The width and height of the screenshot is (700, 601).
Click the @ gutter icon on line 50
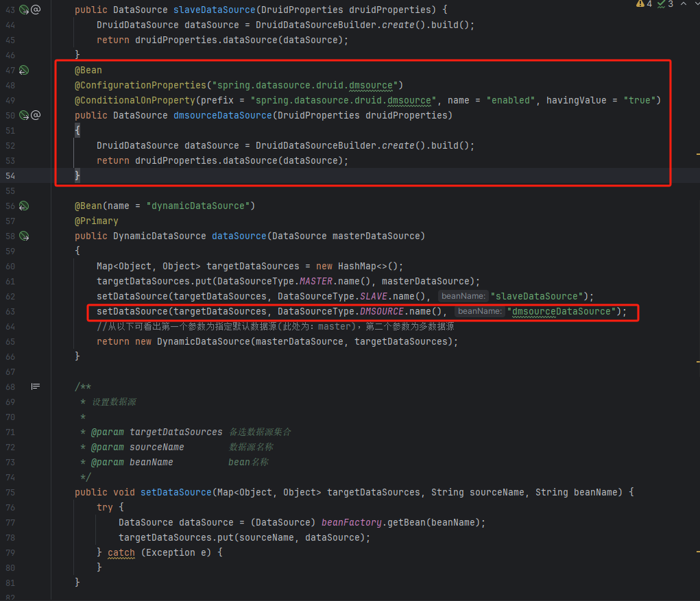(36, 115)
